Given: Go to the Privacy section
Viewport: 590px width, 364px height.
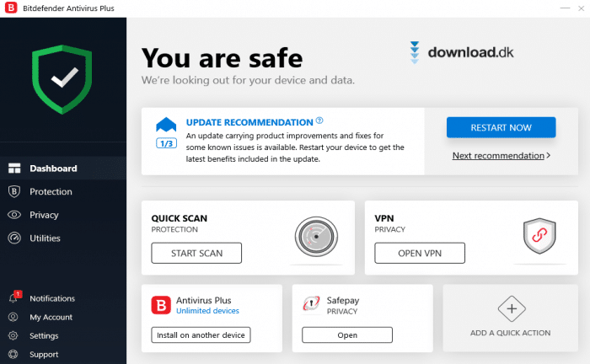Looking at the screenshot, I should 44,215.
